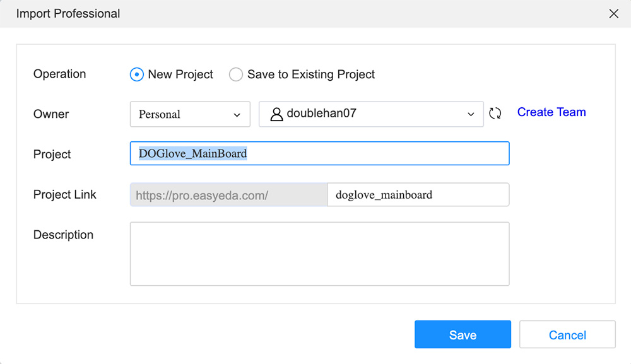631x364 pixels.
Task: Close the Import Professional dialog
Action: (613, 14)
